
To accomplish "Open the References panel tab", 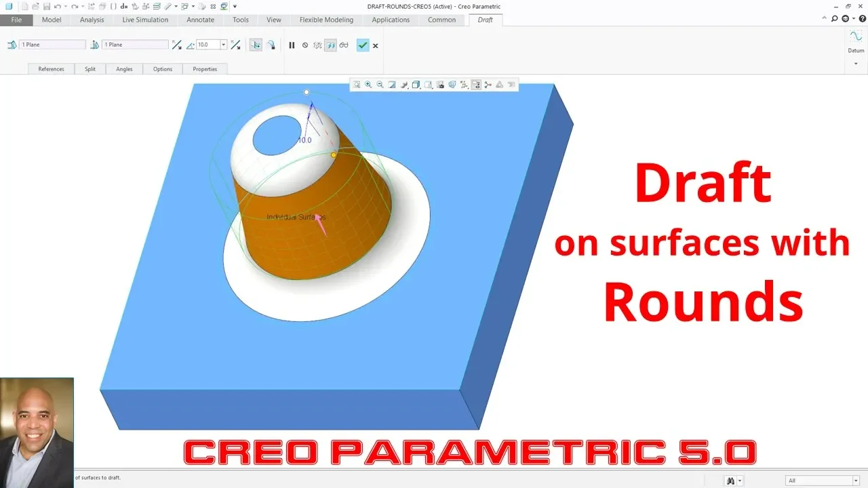I will point(51,69).
